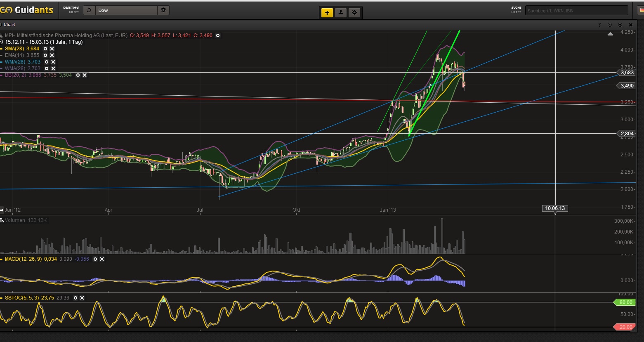Click the EMA(14) indicator label
Screen dimensions: 644x342
coord(14,55)
